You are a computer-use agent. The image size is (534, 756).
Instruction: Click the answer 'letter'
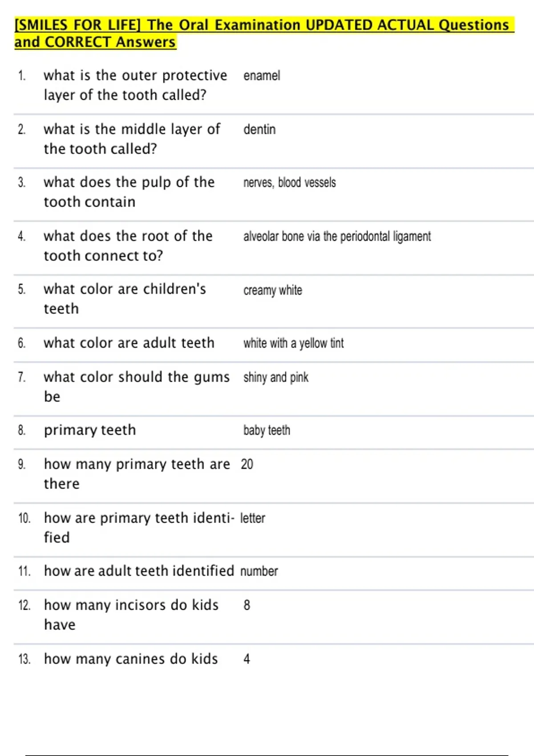[253, 518]
